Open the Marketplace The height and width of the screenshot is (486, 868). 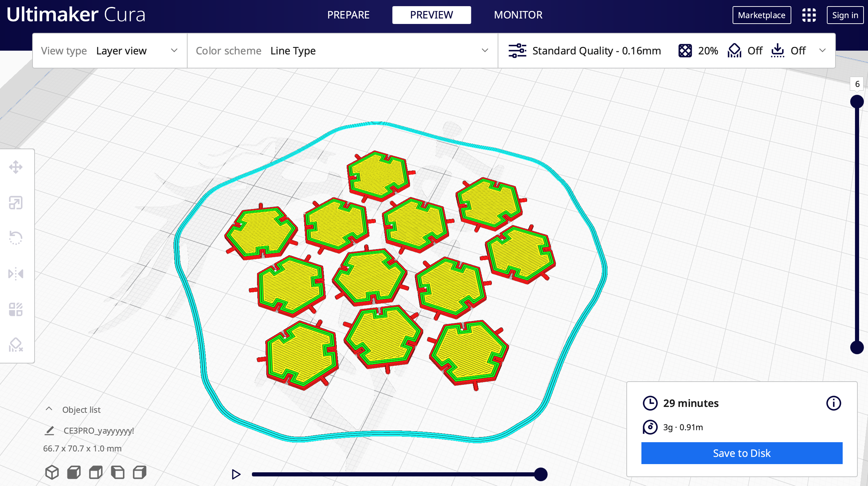[761, 15]
